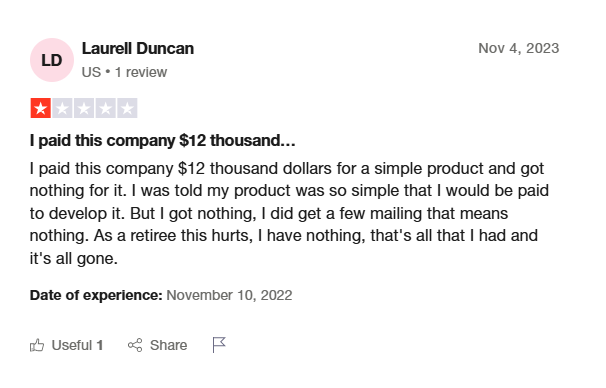The width and height of the screenshot is (606, 388).
Task: Click the fourth gray star
Action: tap(106, 108)
